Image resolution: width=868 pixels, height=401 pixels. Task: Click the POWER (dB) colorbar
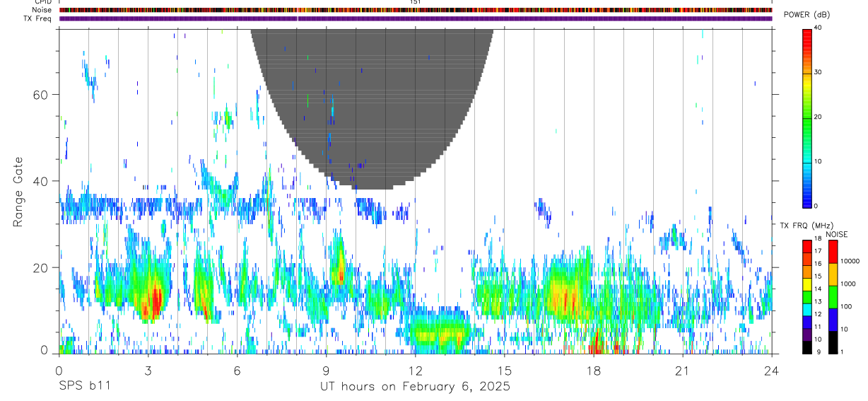click(807, 117)
